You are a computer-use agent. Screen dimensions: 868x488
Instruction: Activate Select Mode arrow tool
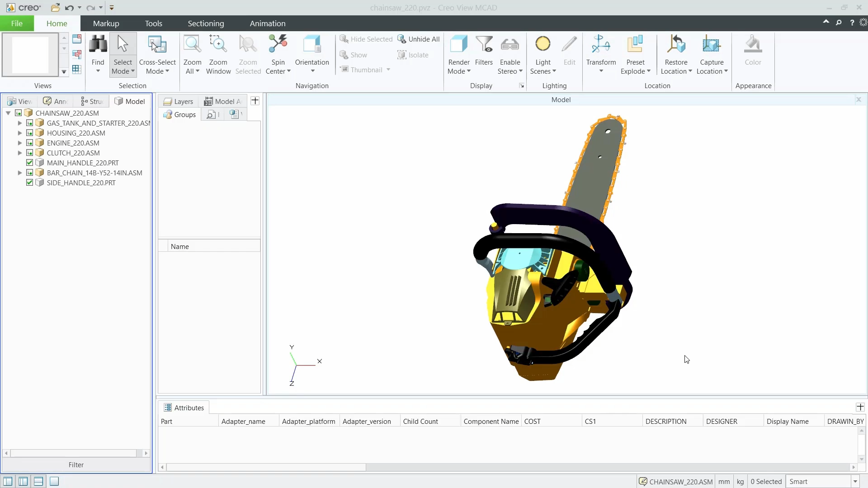123,45
